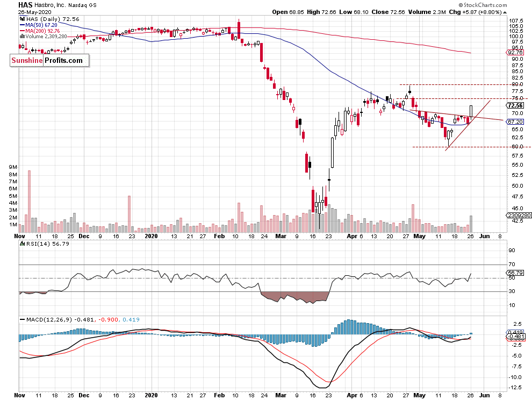Click the candlestick icon before HAS (Daily)
This screenshot has height=400, width=532.
click(x=23, y=19)
